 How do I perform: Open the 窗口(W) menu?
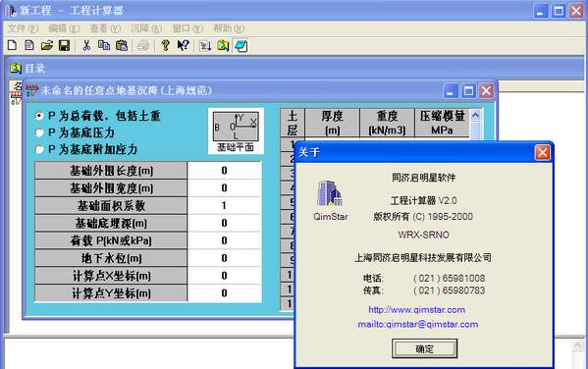click(x=187, y=28)
